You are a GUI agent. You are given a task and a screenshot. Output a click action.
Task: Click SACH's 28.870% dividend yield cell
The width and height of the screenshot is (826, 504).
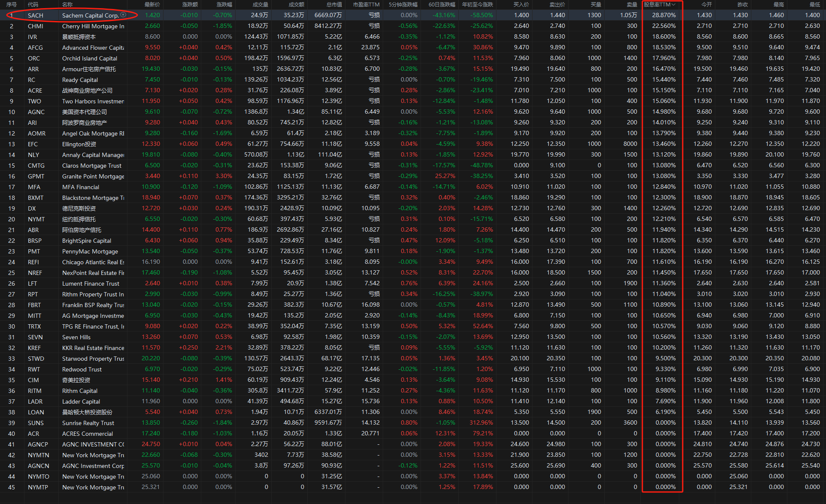[x=664, y=15]
